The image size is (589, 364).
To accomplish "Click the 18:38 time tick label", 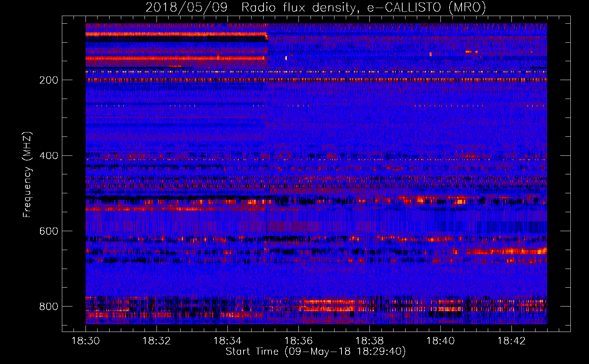I will (369, 341).
